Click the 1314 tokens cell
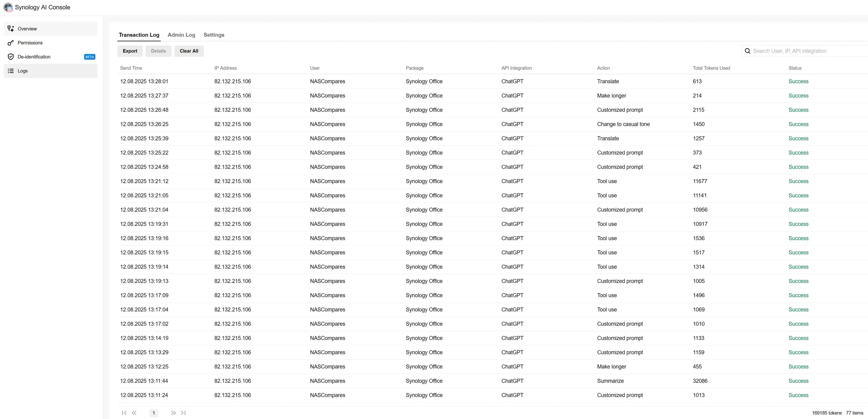The image size is (868, 419). click(698, 267)
